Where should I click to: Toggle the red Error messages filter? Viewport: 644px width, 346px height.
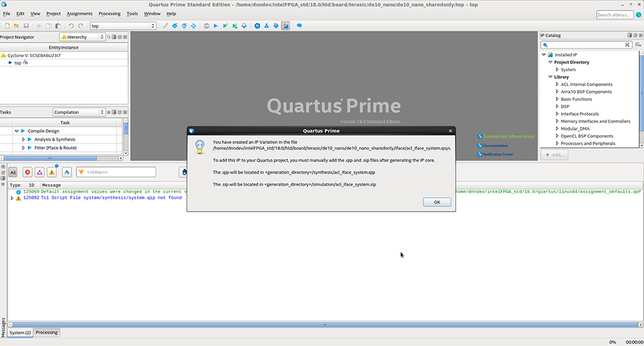28,172
